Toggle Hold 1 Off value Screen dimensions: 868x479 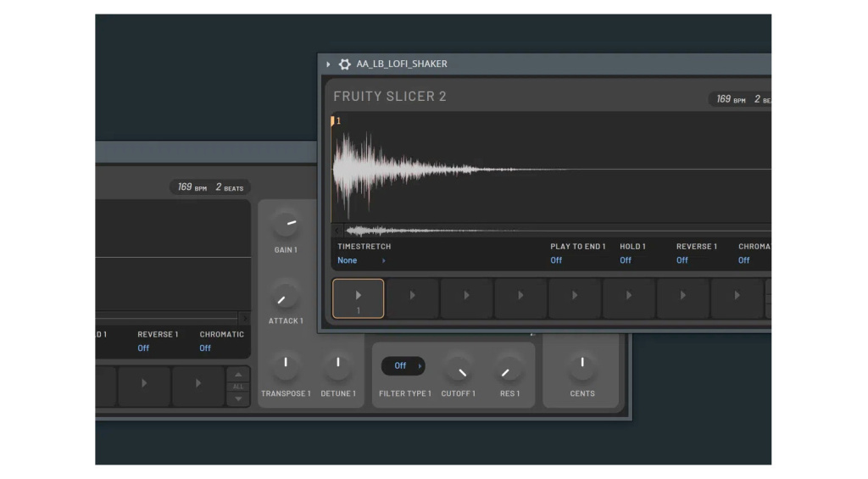pyautogui.click(x=626, y=260)
